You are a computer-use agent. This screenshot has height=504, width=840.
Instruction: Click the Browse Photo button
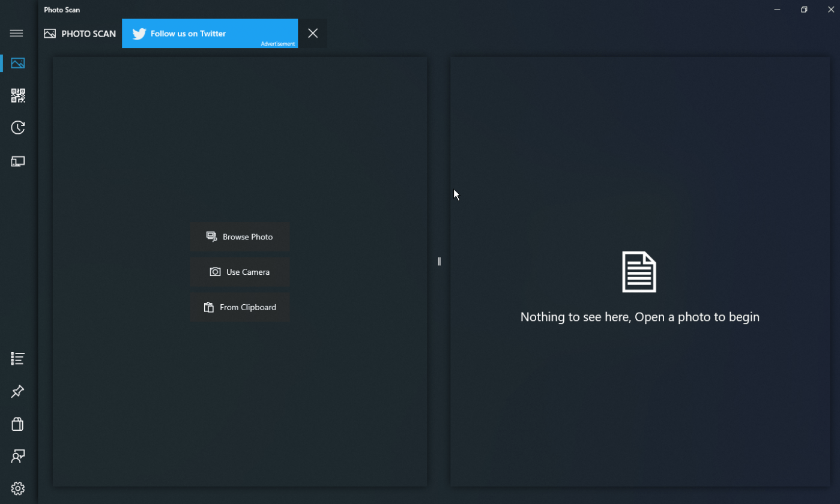[x=240, y=236]
